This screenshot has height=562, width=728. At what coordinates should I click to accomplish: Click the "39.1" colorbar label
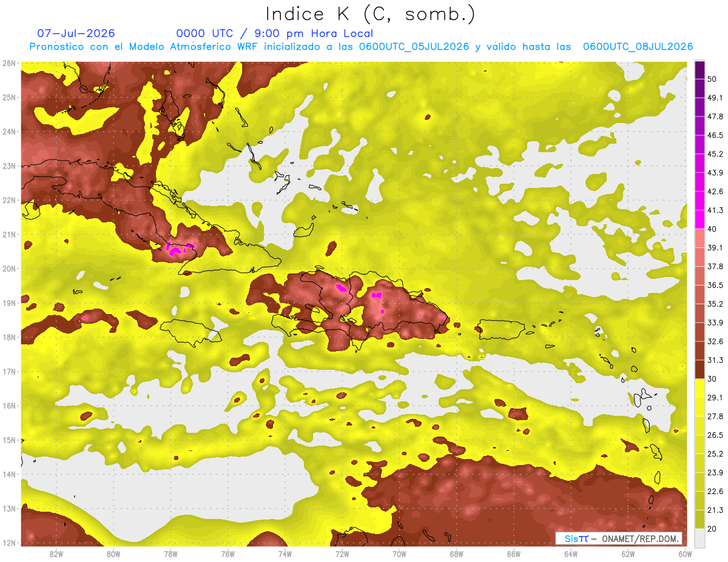[x=715, y=247]
